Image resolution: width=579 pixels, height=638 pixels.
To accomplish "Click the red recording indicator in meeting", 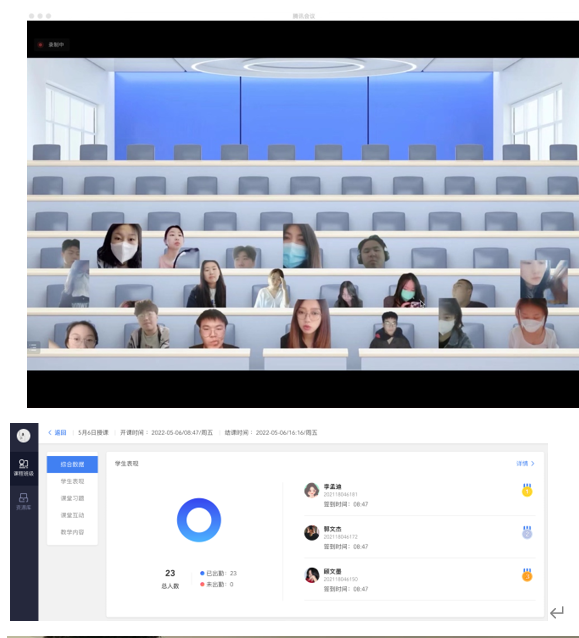I will coord(40,45).
